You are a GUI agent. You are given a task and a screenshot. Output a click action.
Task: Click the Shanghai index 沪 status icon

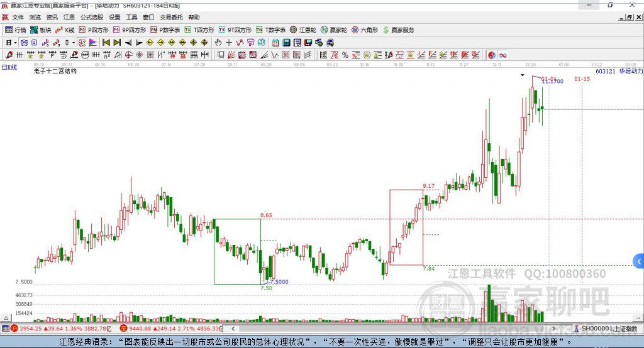14,329
